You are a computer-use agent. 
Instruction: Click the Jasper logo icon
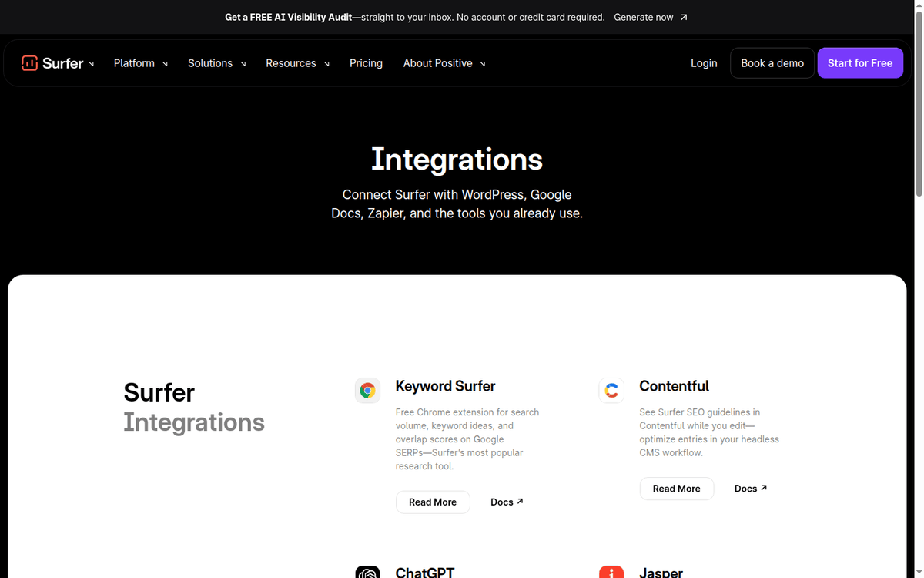pos(611,573)
